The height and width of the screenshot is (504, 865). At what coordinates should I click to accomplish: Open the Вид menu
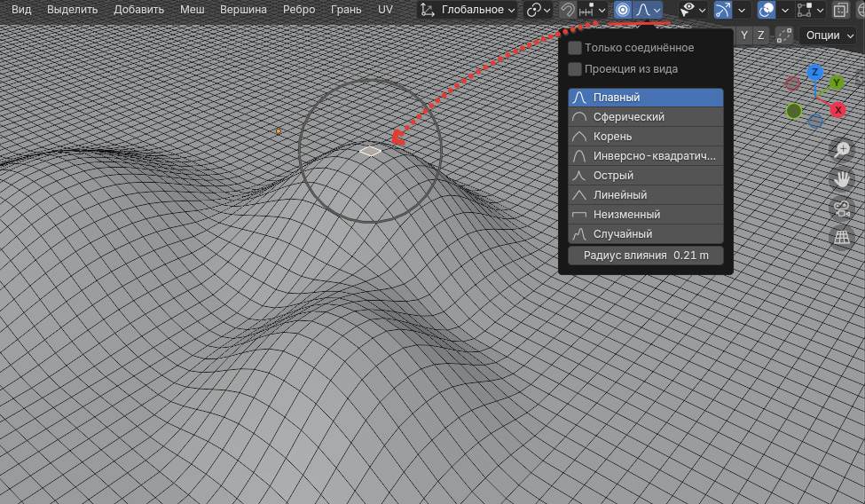(21, 10)
